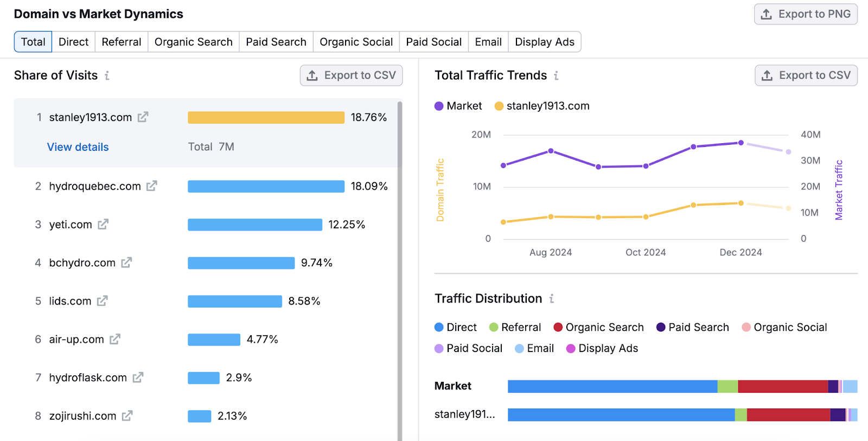Viewport: 868px width, 441px height.
Task: Export Share of Visits to CSV
Action: click(x=352, y=75)
